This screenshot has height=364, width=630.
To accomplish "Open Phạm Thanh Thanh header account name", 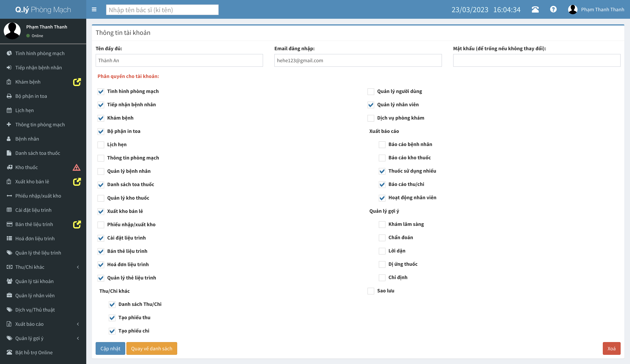I will [x=602, y=10].
